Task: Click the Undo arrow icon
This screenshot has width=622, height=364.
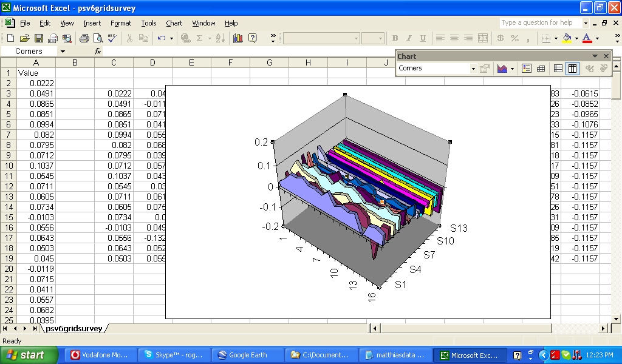Action: tap(161, 38)
